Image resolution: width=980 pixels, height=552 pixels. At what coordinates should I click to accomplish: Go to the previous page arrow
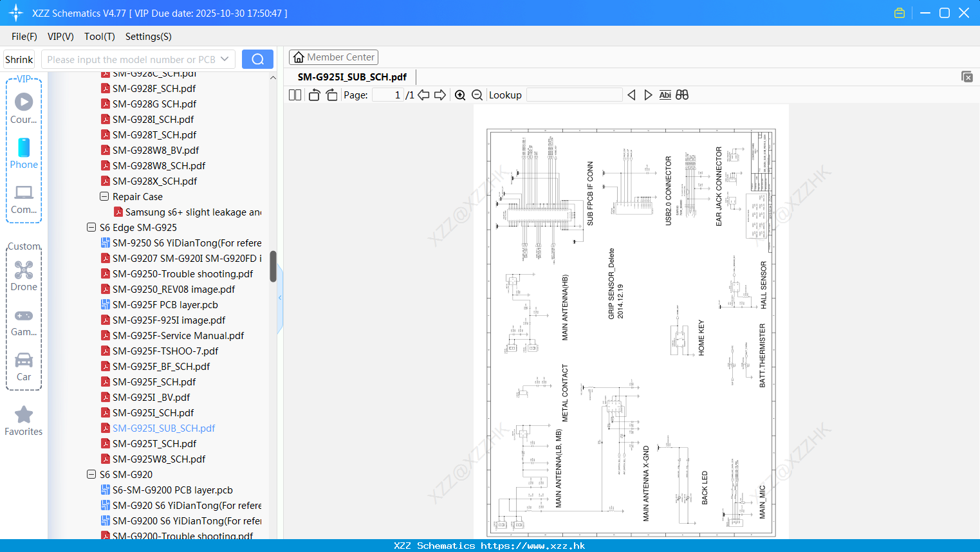[423, 95]
